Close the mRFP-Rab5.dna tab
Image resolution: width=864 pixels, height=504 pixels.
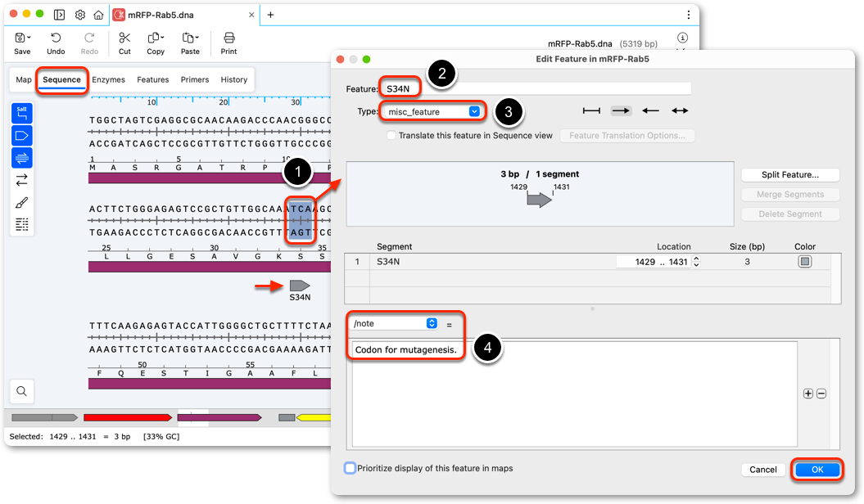[251, 15]
